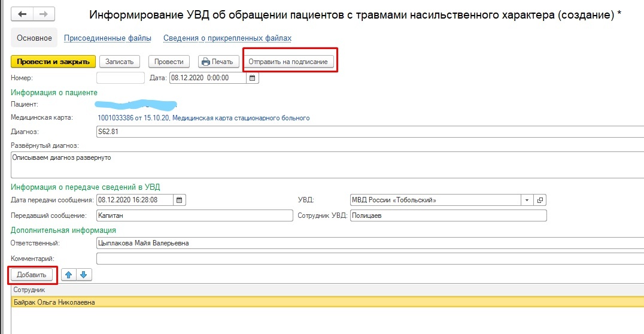Open the УВД selection form icon
644x334 pixels.
pos(540,200)
